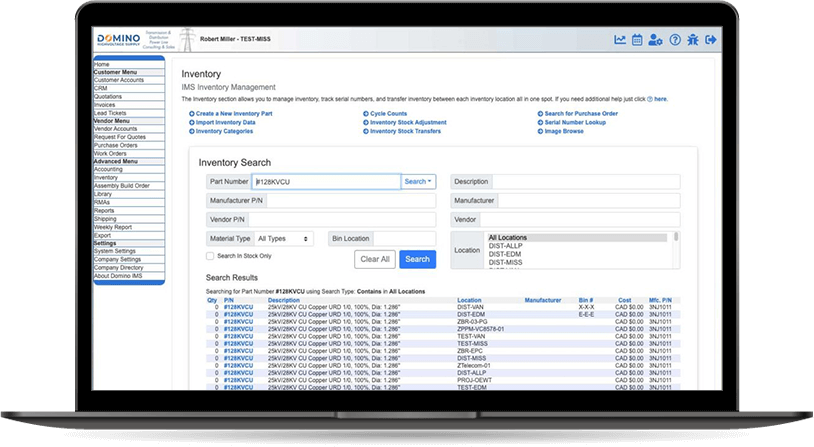Click Inventory Categories link
This screenshot has width=814, height=447.
click(224, 131)
